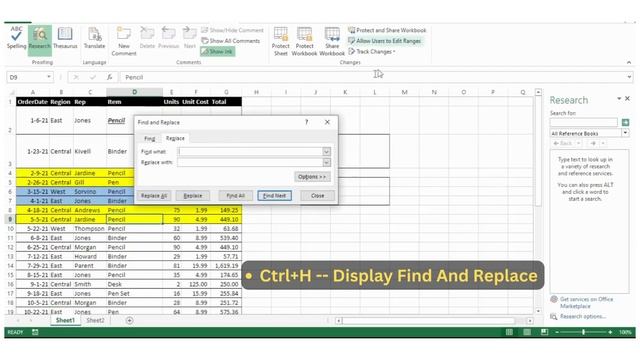Viewport: 640px width, 360px height.
Task: Click the dialog Close button
Action: point(317,196)
